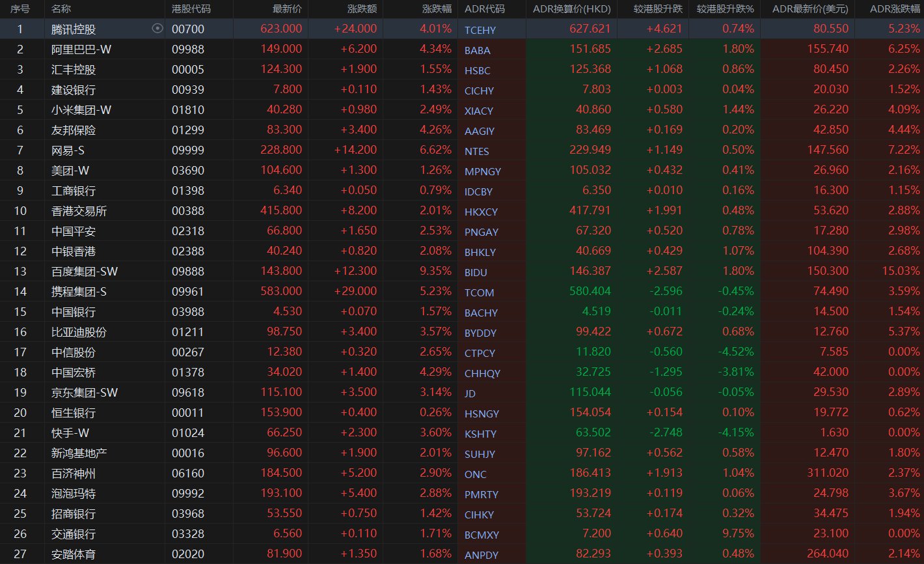The height and width of the screenshot is (564, 924).
Task: Click stock code 09961 for 携程集团-S
Action: pos(188,292)
